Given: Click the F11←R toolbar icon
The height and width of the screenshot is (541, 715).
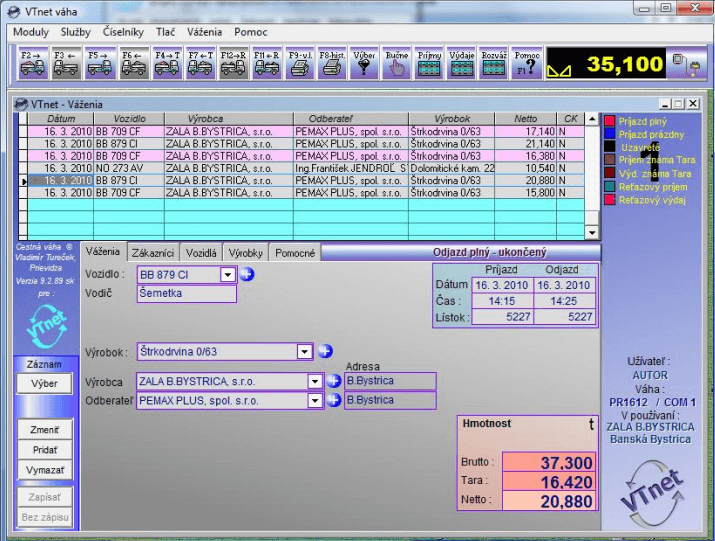Looking at the screenshot, I should pyautogui.click(x=267, y=63).
